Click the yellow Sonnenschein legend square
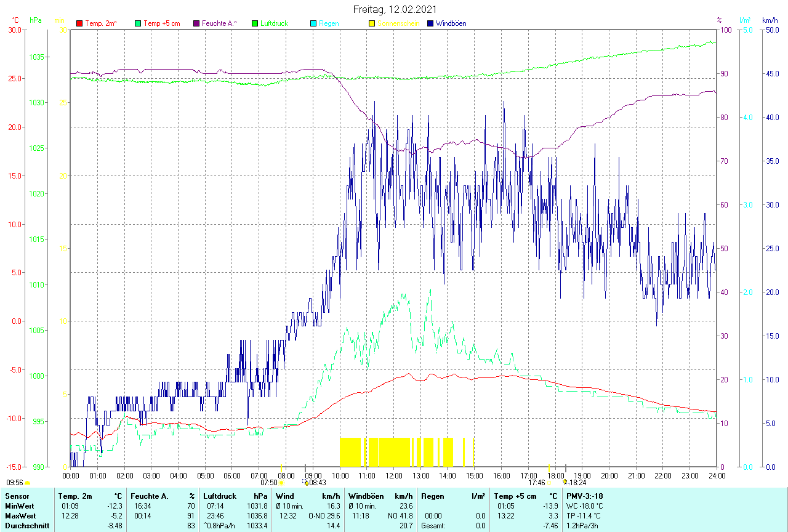The width and height of the screenshot is (788, 532). coord(372,23)
